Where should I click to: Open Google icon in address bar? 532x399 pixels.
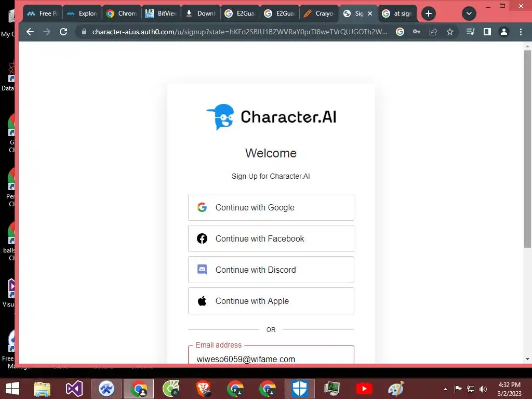(400, 32)
